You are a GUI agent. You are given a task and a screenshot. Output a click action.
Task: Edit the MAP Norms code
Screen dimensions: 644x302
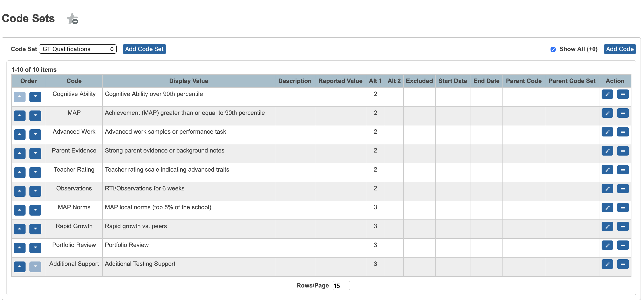click(607, 208)
